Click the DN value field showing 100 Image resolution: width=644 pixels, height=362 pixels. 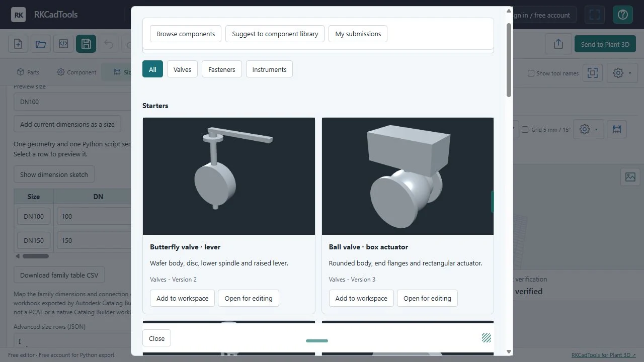click(94, 216)
